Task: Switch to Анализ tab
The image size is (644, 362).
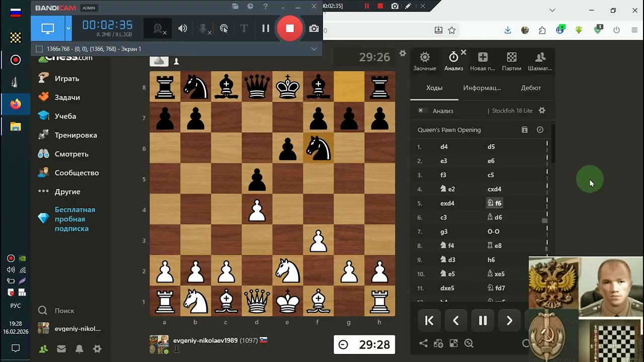Action: coord(453,61)
